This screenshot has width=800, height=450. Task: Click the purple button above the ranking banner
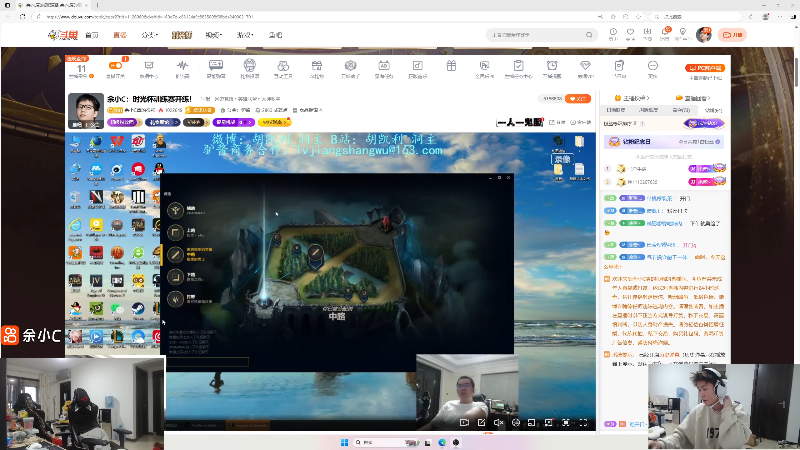point(704,123)
